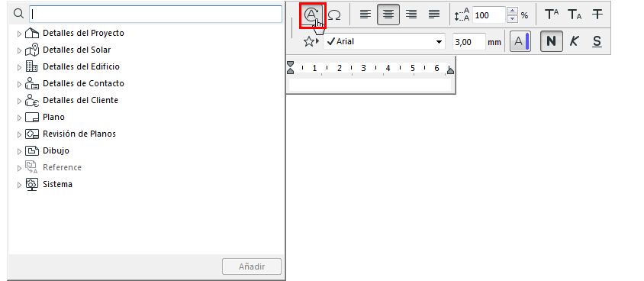This screenshot has height=281, width=644.
Task: Select 'Detalles del Solar' label
Action: 77,50
